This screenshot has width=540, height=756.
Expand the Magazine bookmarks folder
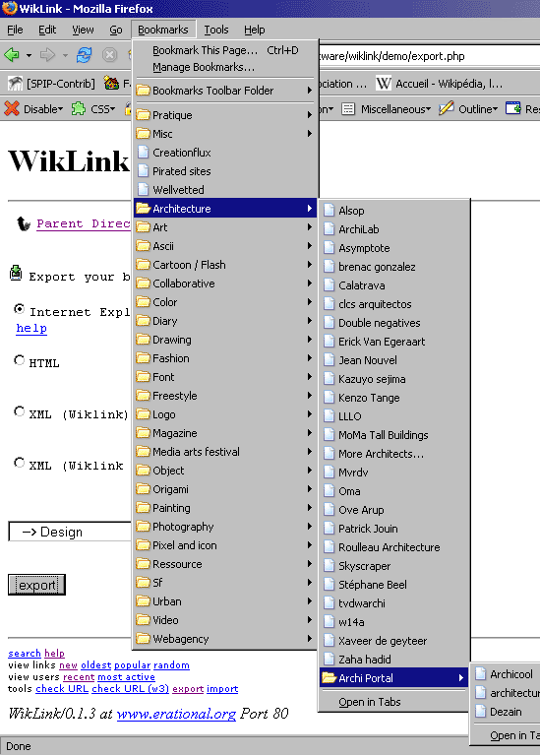click(225, 433)
